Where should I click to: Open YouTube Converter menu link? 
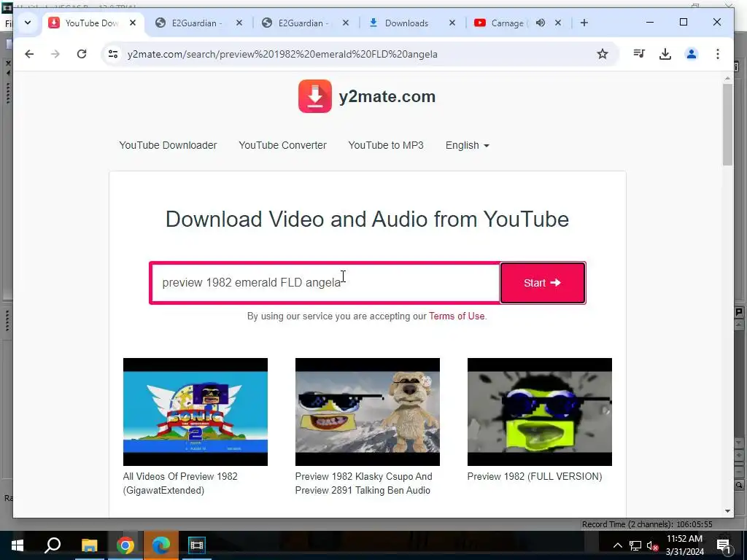[x=282, y=145]
